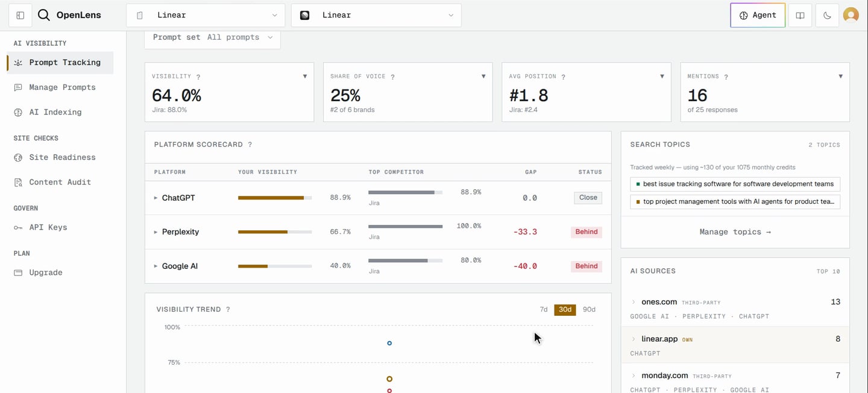Click the Behind badge in Google AI row
This screenshot has width=868, height=393.
click(x=587, y=266)
